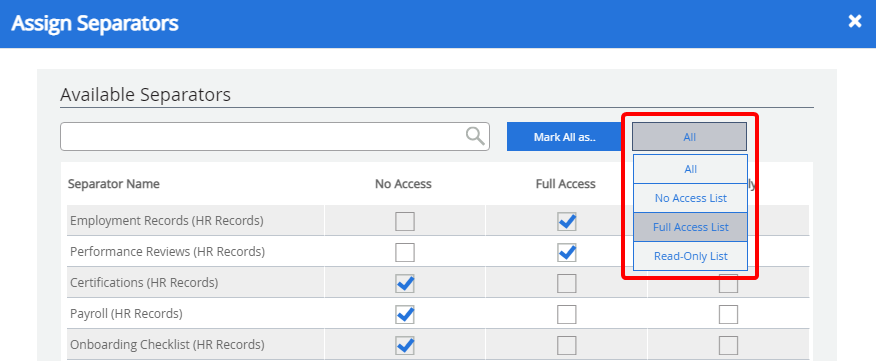Viewport: 876px width, 361px height.
Task: Click the search magnifier icon
Action: click(475, 136)
